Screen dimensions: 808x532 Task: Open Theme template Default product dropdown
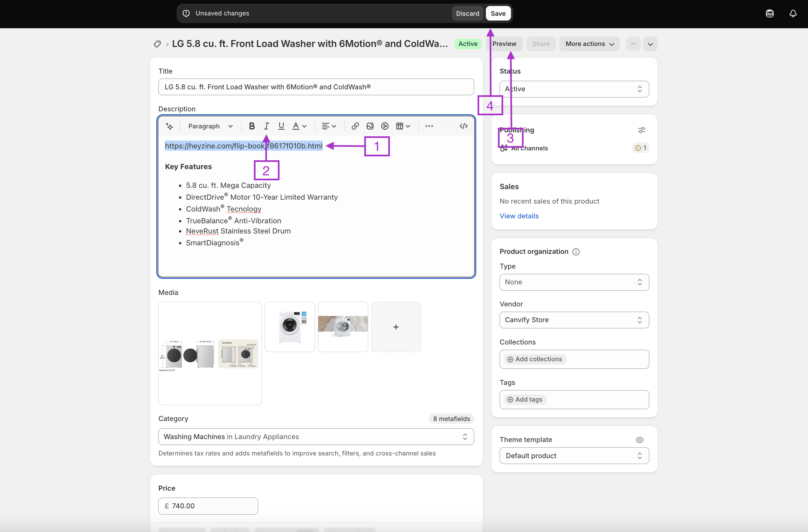click(x=574, y=455)
